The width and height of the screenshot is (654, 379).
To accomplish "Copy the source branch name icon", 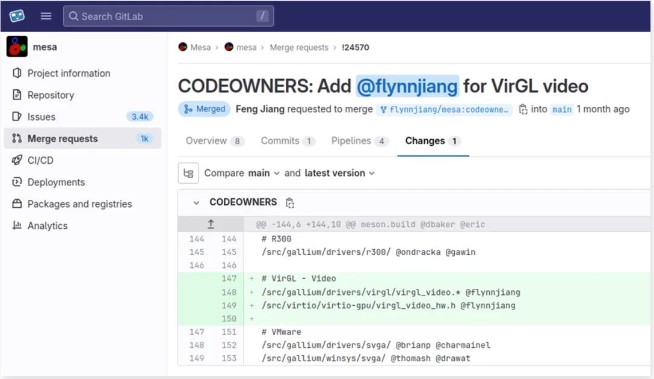I will tap(523, 109).
